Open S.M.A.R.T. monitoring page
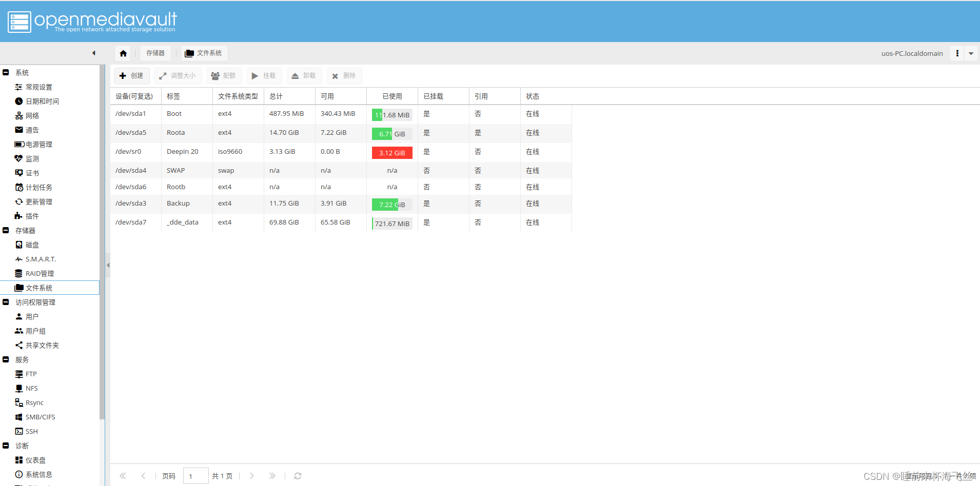The image size is (980, 486). click(41, 259)
